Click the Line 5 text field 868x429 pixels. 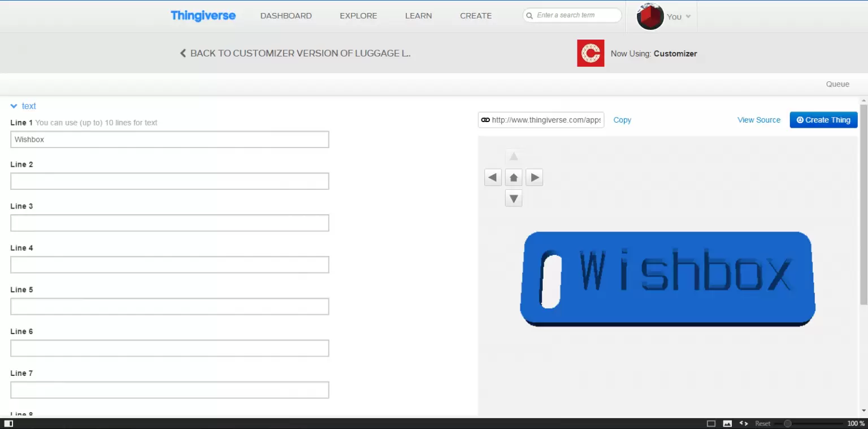[170, 306]
